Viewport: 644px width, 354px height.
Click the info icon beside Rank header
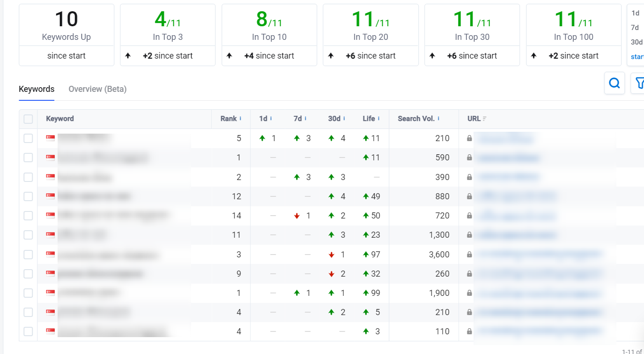tap(240, 119)
